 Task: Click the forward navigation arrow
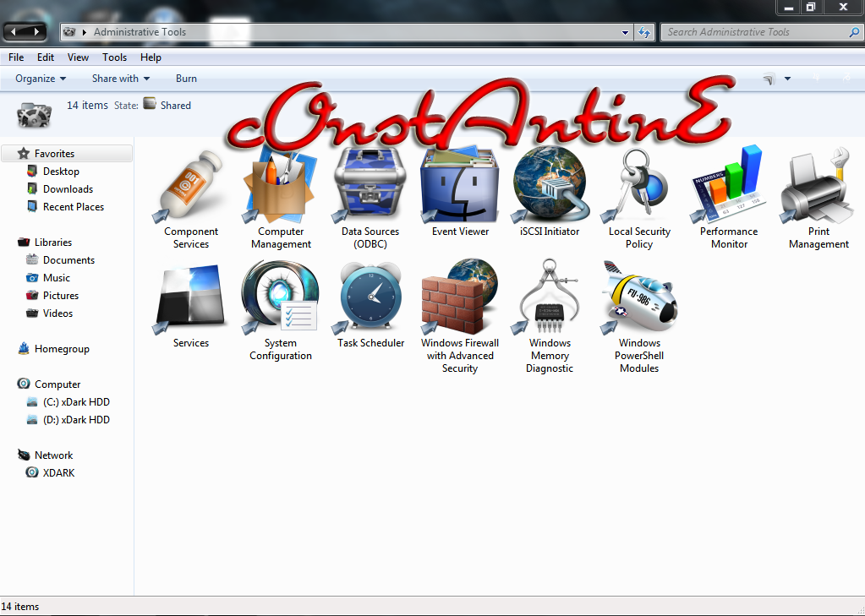point(36,32)
